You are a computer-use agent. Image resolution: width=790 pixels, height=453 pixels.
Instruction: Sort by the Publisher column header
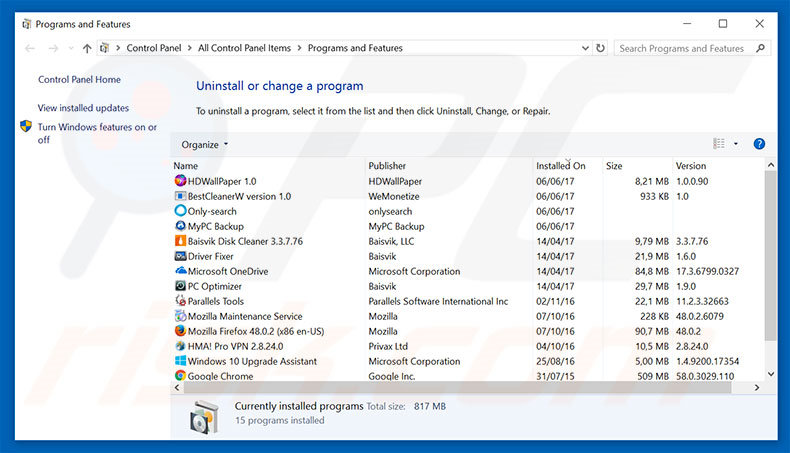coord(387,166)
